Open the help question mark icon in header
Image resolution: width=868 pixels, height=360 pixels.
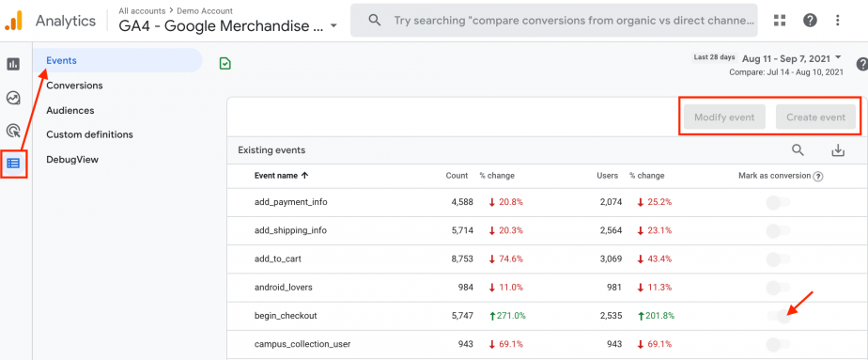point(810,21)
